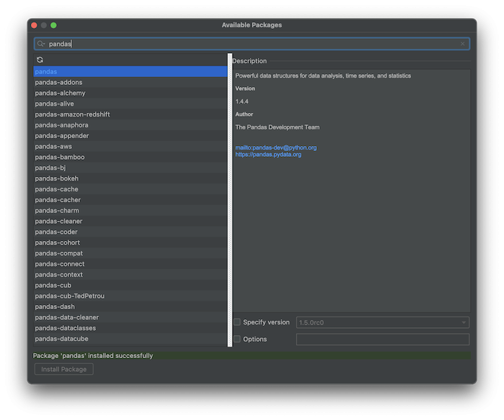Image resolution: width=504 pixels, height=420 pixels.
Task: Select pandas-cub-TedPetrou in the list
Action: (x=130, y=296)
